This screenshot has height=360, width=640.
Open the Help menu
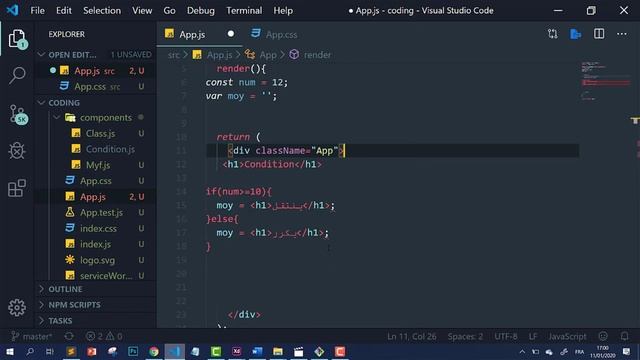point(283,11)
